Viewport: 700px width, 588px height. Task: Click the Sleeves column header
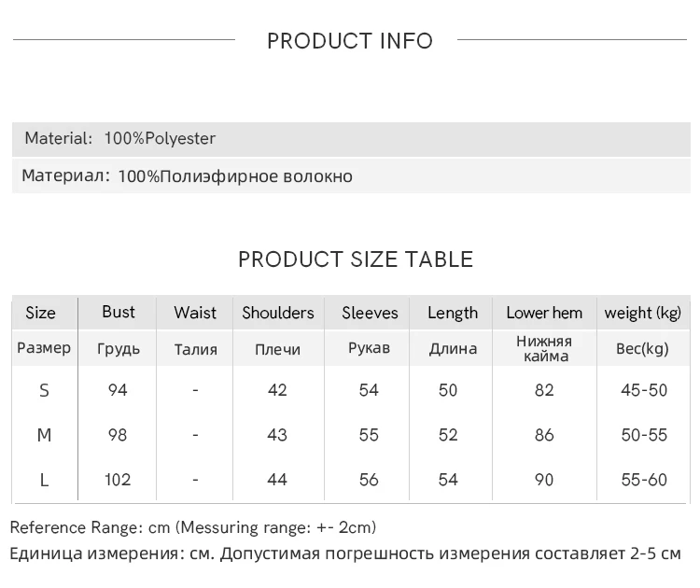[x=370, y=314]
